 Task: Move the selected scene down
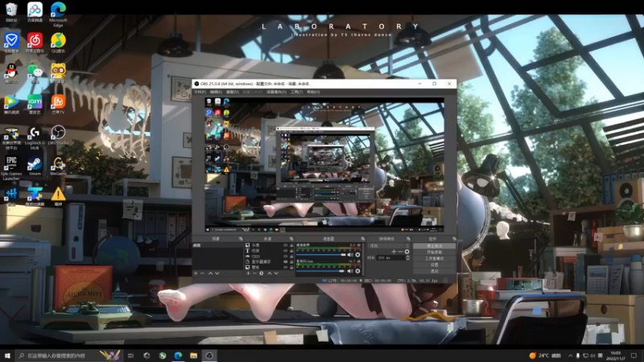[217, 274]
